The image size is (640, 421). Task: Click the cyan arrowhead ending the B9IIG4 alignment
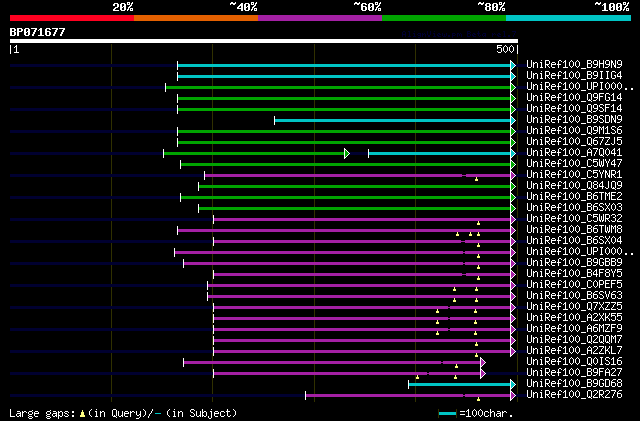pyautogui.click(x=513, y=76)
